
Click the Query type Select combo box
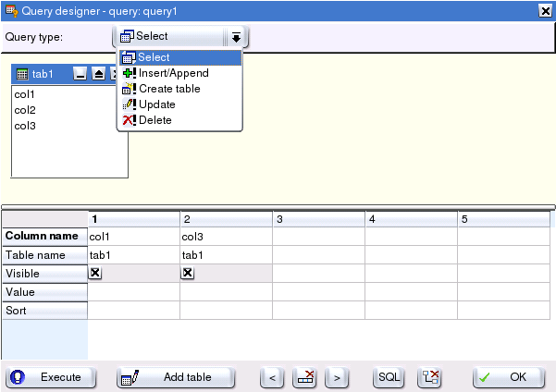tap(171, 37)
